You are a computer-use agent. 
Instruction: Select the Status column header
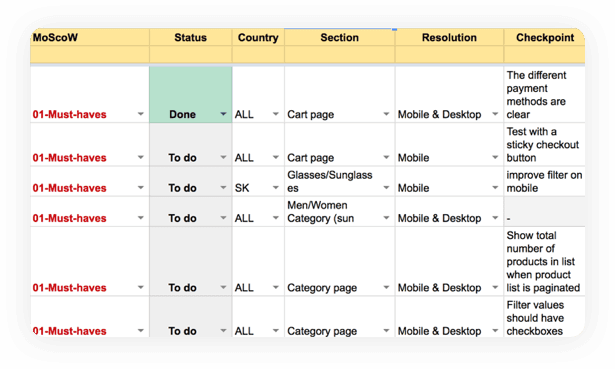tap(191, 38)
